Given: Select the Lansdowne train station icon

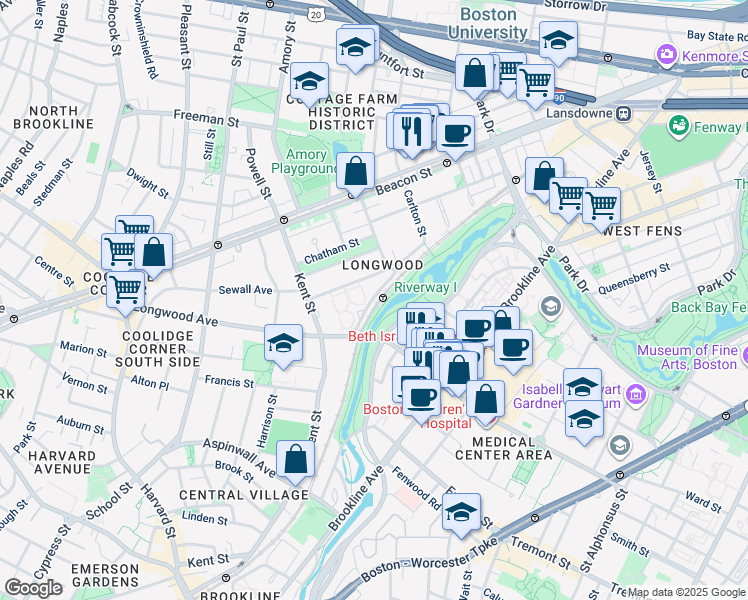Looking at the screenshot, I should coord(624,114).
